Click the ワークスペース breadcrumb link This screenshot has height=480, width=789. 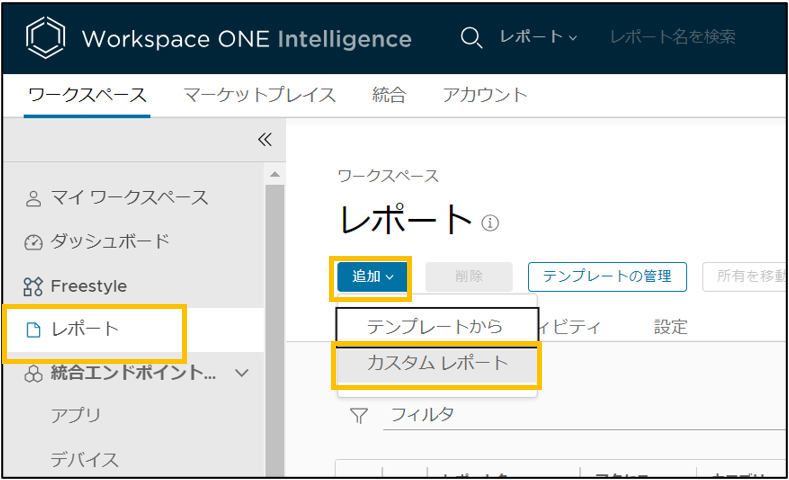pyautogui.click(x=388, y=176)
